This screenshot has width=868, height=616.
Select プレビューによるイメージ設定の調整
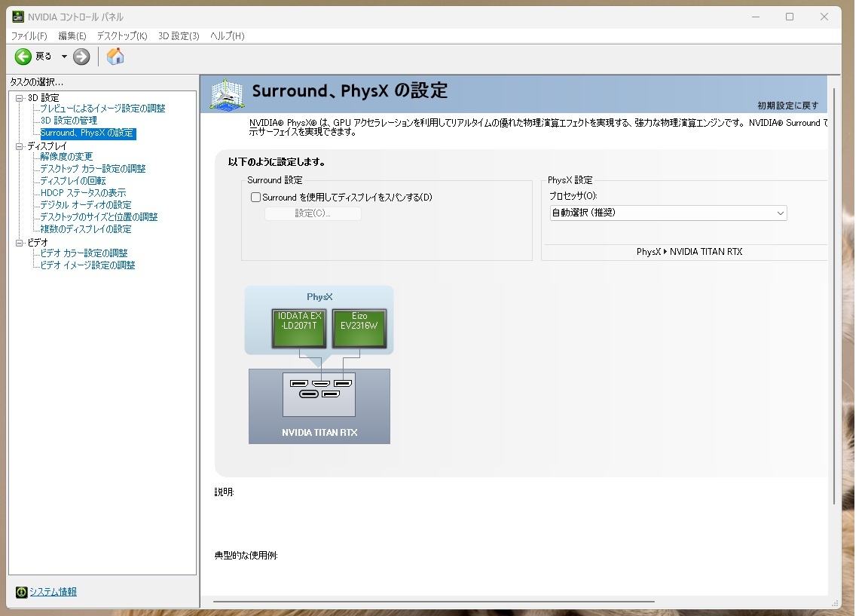click(103, 109)
